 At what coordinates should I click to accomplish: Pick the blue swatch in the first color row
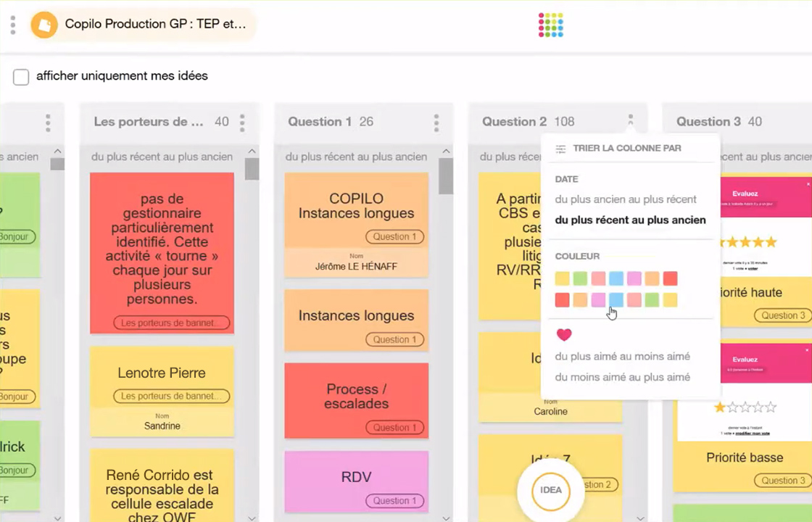pos(616,278)
